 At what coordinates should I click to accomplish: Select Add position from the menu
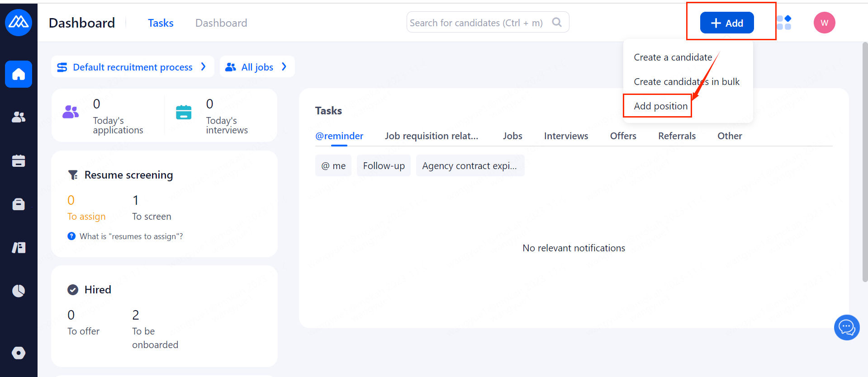click(x=660, y=106)
